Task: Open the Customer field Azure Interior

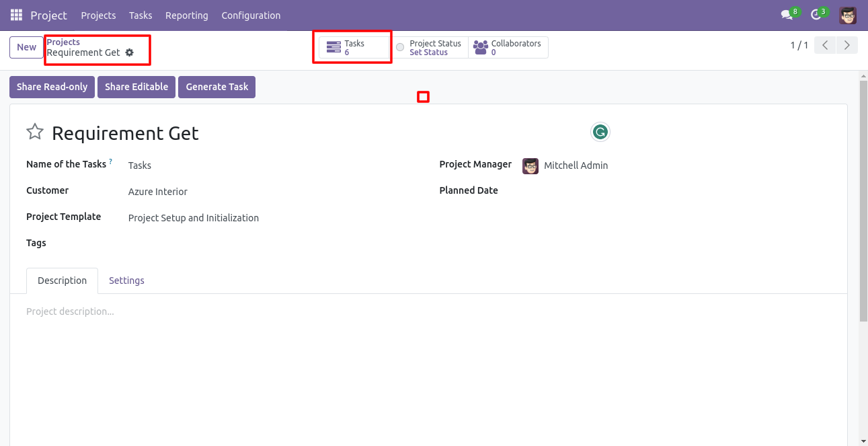Action: click(x=158, y=192)
